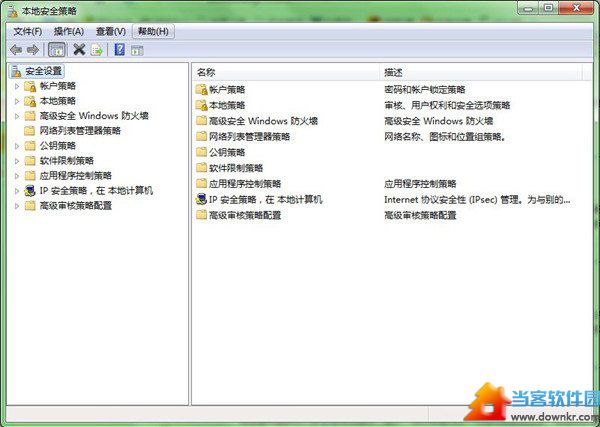Click the title bar app icon
Screen dimensions: 600x427
(x=13, y=11)
